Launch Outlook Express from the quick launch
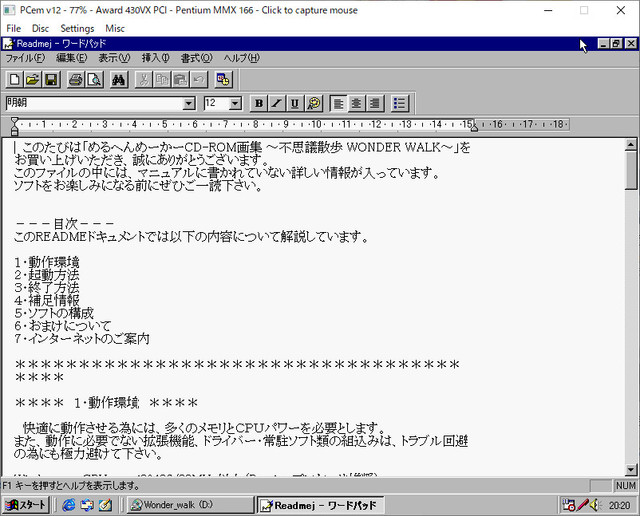This screenshot has height=516, width=640. (87, 505)
